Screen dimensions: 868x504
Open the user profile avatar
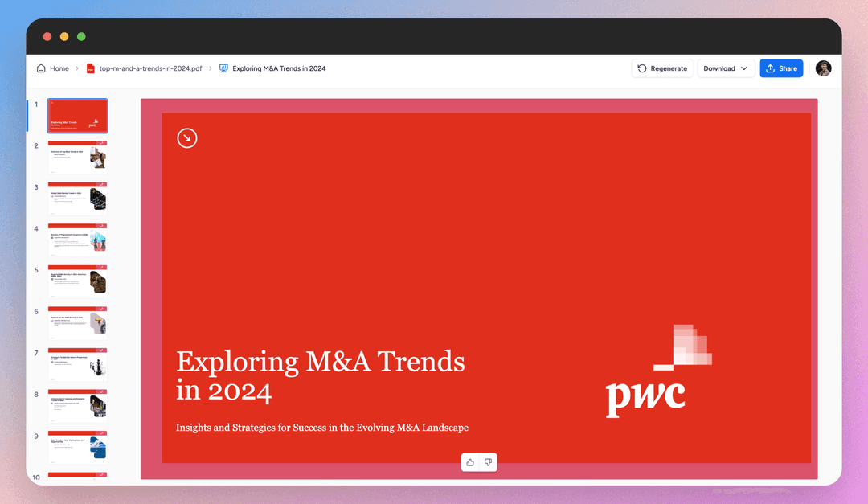(823, 68)
